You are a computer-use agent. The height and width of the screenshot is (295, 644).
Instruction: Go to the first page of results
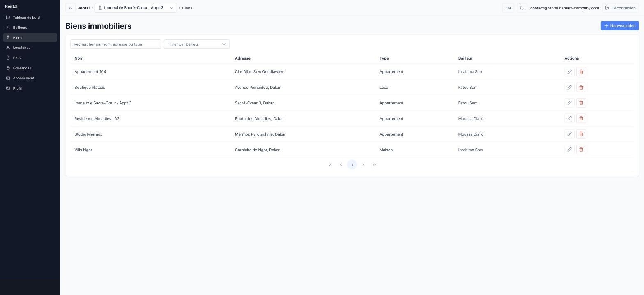(x=330, y=165)
